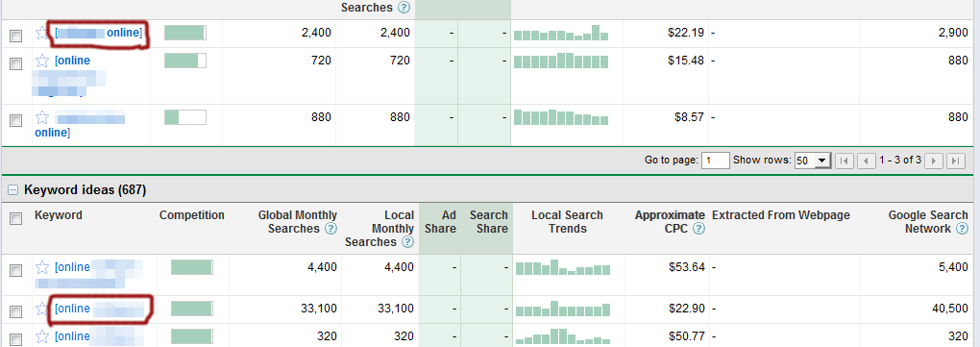Select all keyword ideas via header checkbox
The width and height of the screenshot is (980, 347).
(15, 218)
